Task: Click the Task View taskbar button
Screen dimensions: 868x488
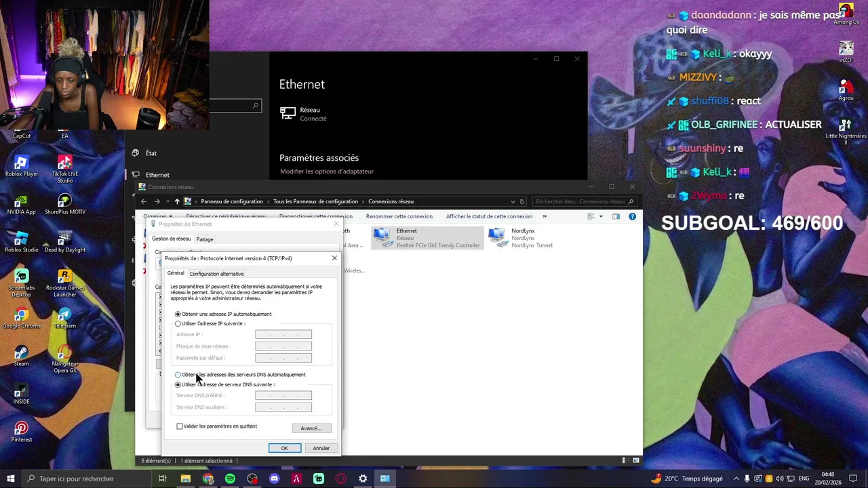Action: (163, 479)
